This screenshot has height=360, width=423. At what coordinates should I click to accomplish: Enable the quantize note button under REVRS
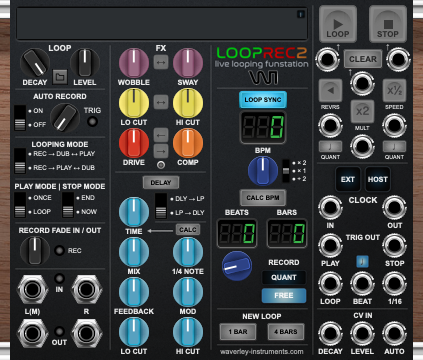[x=330, y=146]
